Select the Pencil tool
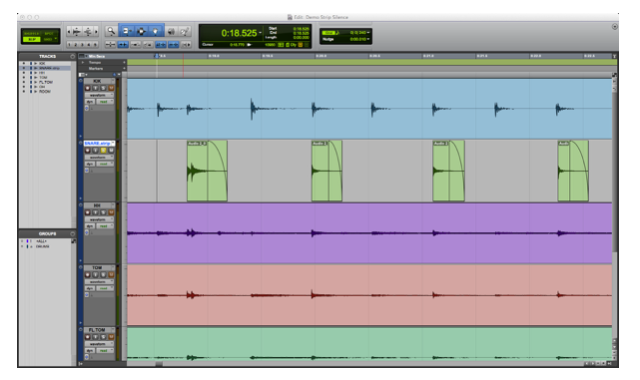 [185, 31]
